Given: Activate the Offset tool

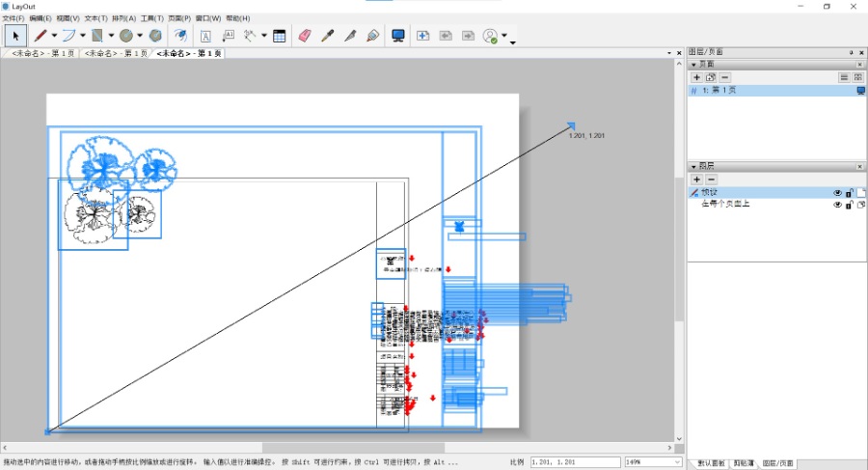Looking at the screenshot, I should pos(180,36).
